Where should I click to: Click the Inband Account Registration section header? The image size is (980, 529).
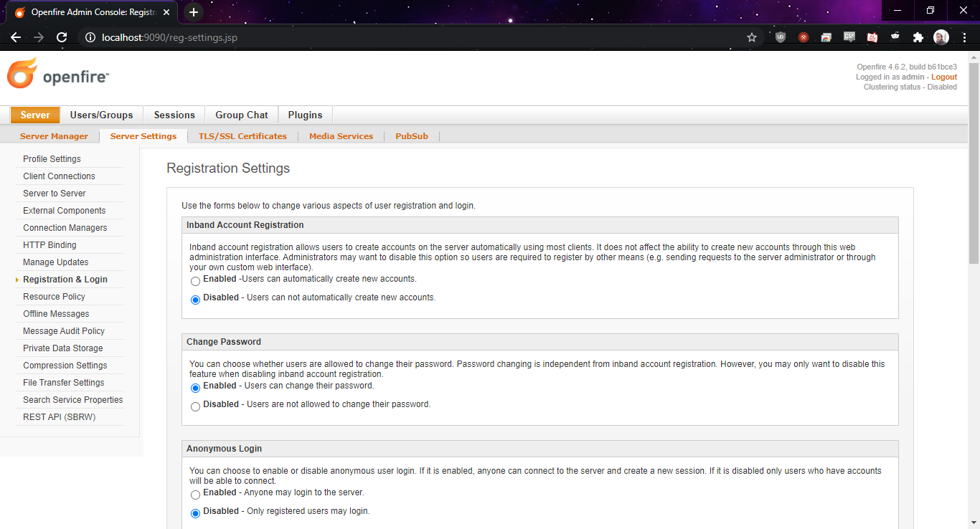[540, 225]
